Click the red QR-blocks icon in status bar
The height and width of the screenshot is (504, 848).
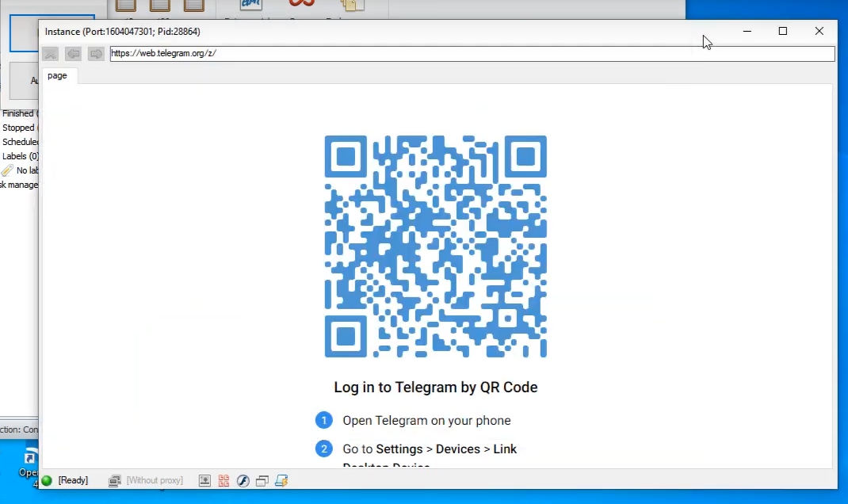click(224, 480)
